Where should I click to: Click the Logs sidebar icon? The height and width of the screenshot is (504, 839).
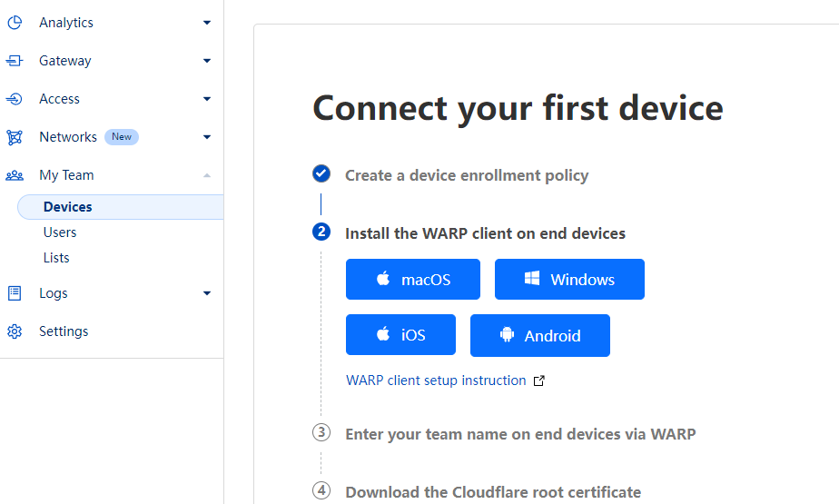15,293
